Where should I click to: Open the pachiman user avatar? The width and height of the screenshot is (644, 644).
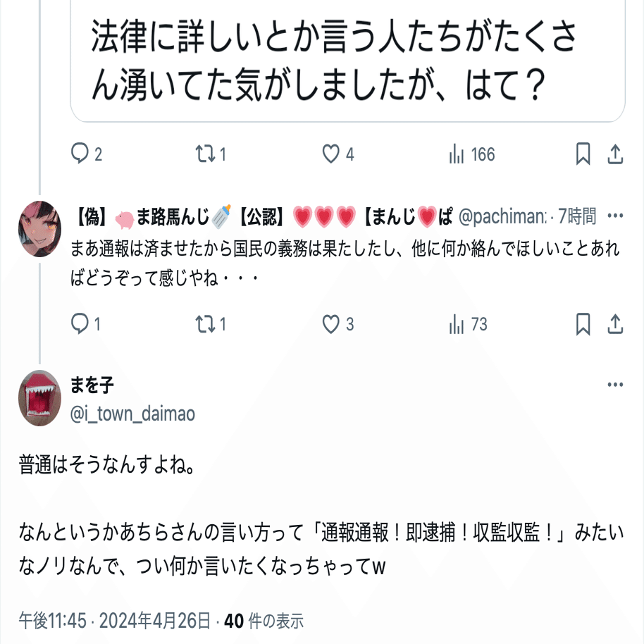(39, 228)
